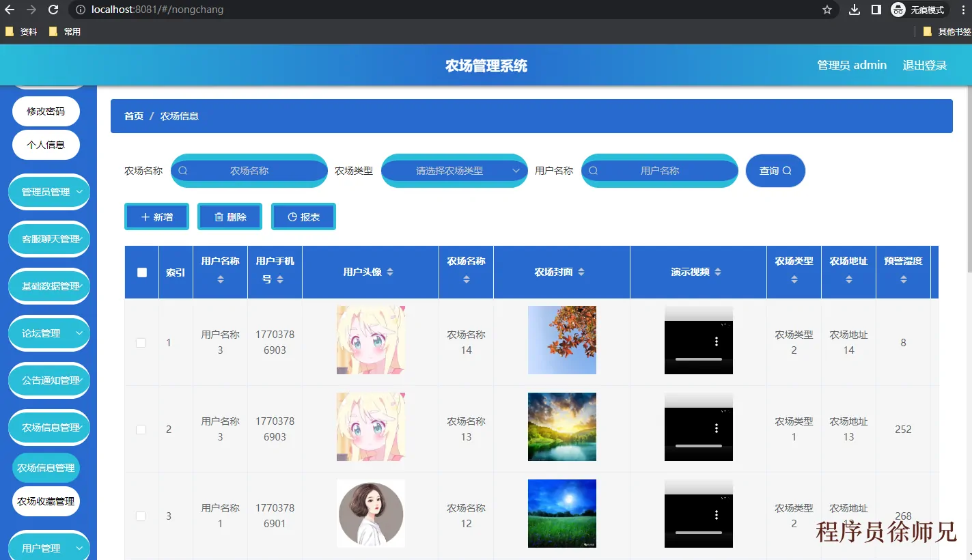Toggle the select-all checkbox in table header
972x560 pixels.
click(x=142, y=272)
